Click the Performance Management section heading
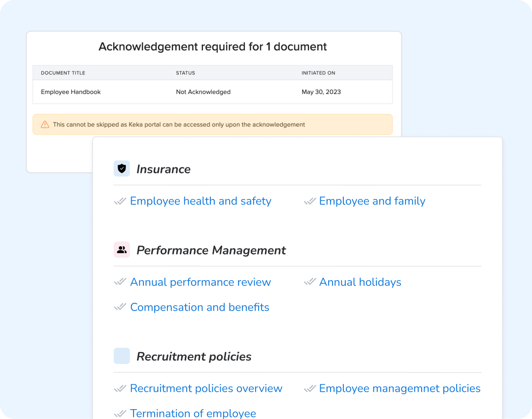Viewport: 532px width, 419px height. point(211,250)
